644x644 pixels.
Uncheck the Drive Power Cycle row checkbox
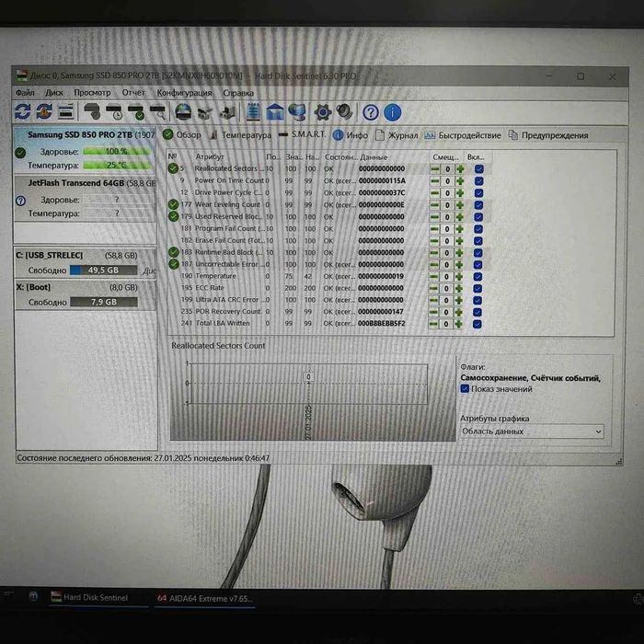coord(479,193)
